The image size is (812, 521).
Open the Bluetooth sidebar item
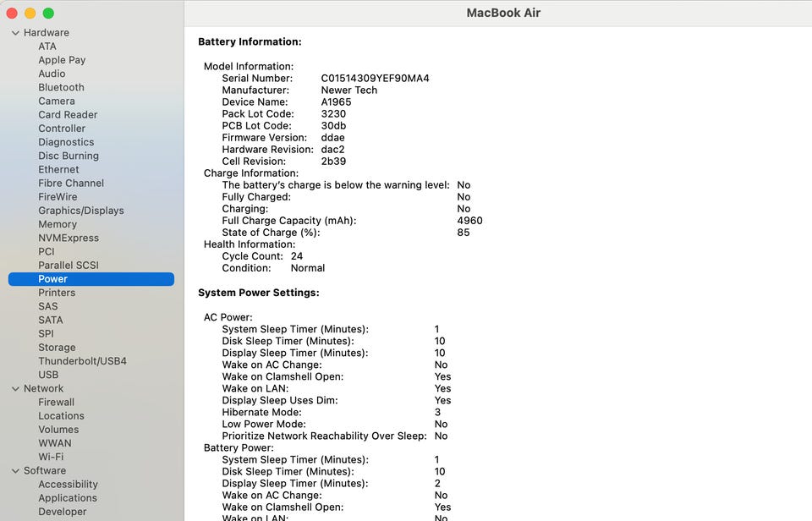pyautogui.click(x=61, y=87)
